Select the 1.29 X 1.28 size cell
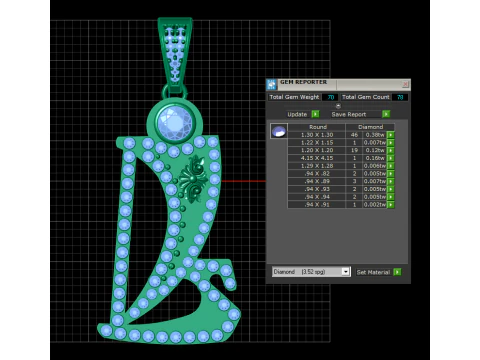 317,166
